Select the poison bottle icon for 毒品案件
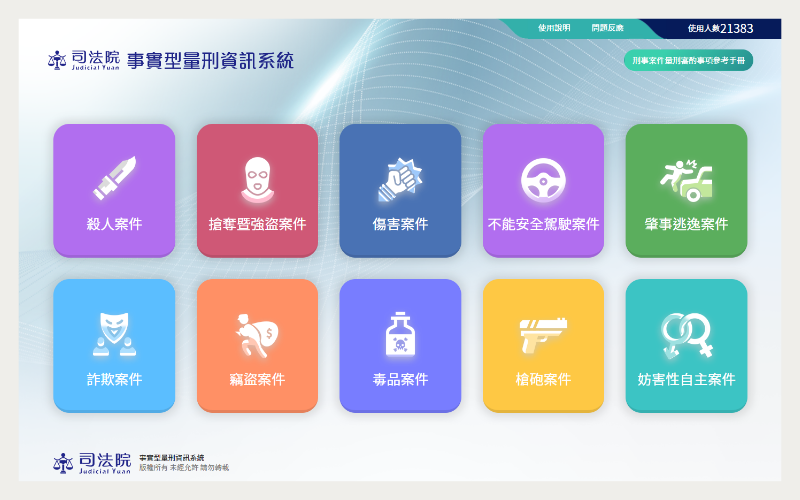The height and width of the screenshot is (500, 800). 400,333
